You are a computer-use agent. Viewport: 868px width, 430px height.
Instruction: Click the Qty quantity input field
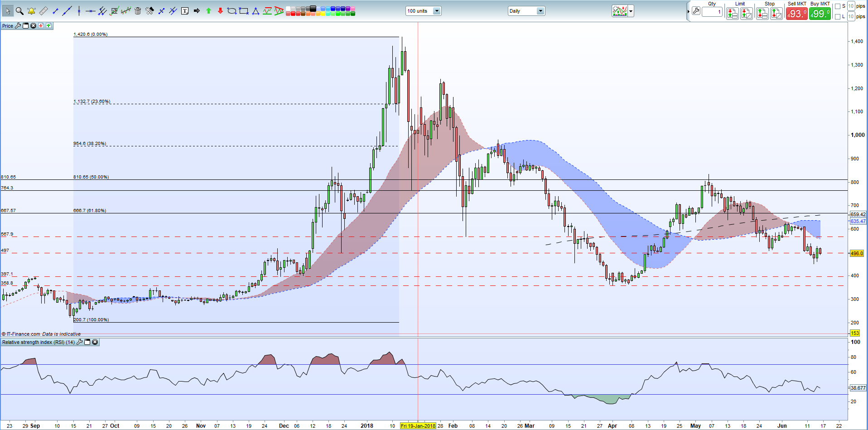712,12
